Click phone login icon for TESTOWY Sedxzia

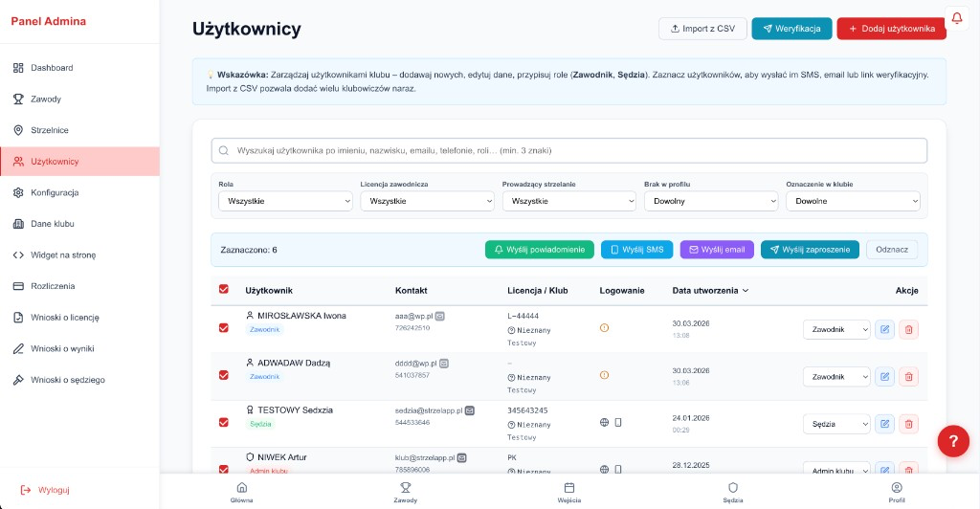coord(618,422)
